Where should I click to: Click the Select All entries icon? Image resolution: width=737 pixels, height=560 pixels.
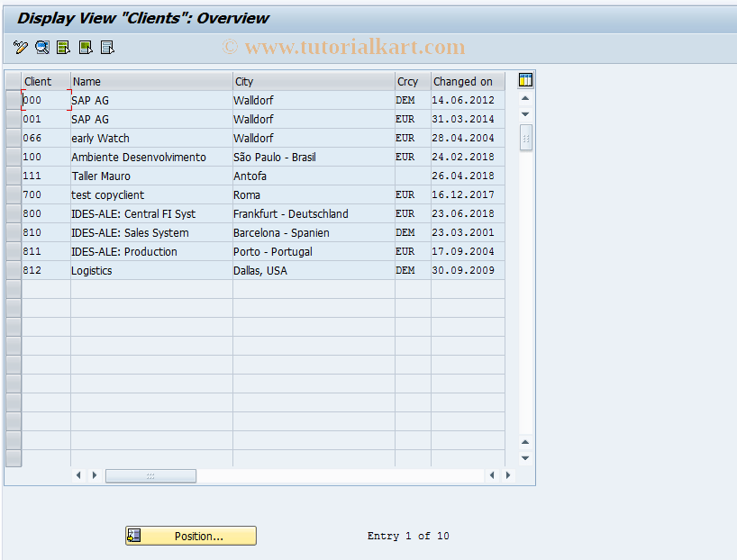click(x=62, y=47)
